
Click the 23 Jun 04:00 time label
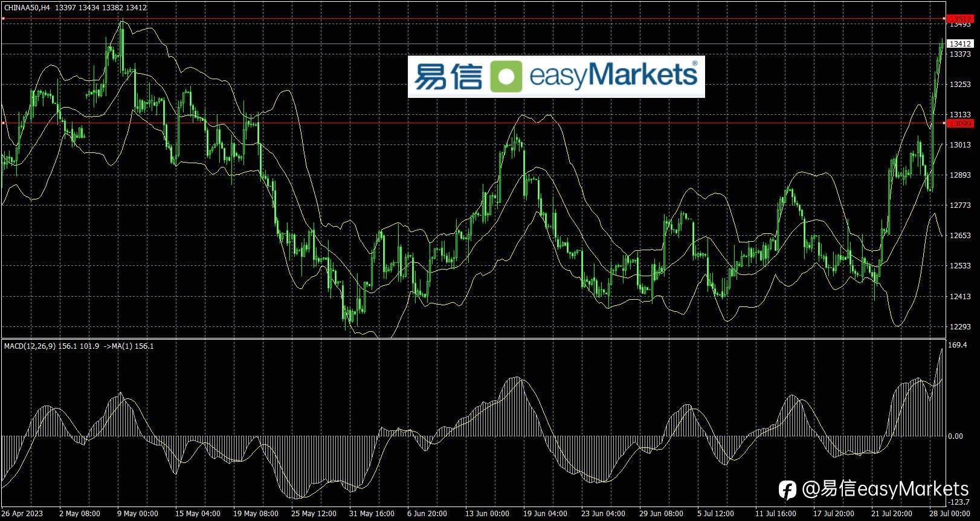(x=603, y=514)
